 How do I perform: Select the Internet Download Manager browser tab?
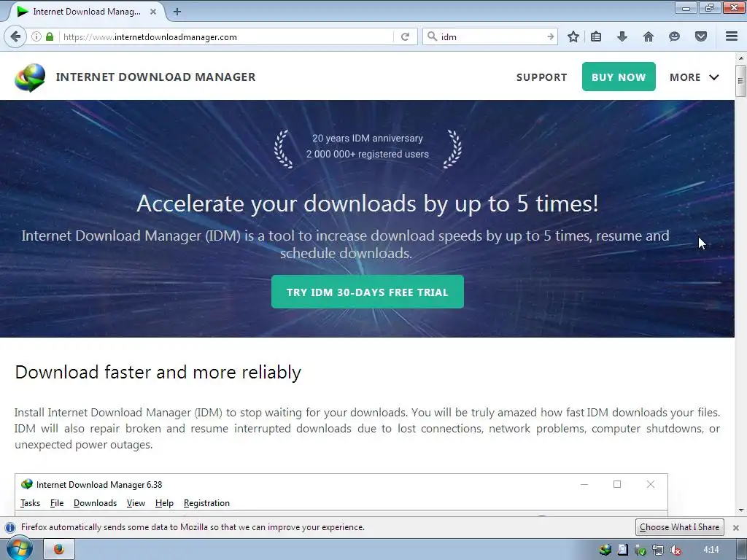(86, 12)
